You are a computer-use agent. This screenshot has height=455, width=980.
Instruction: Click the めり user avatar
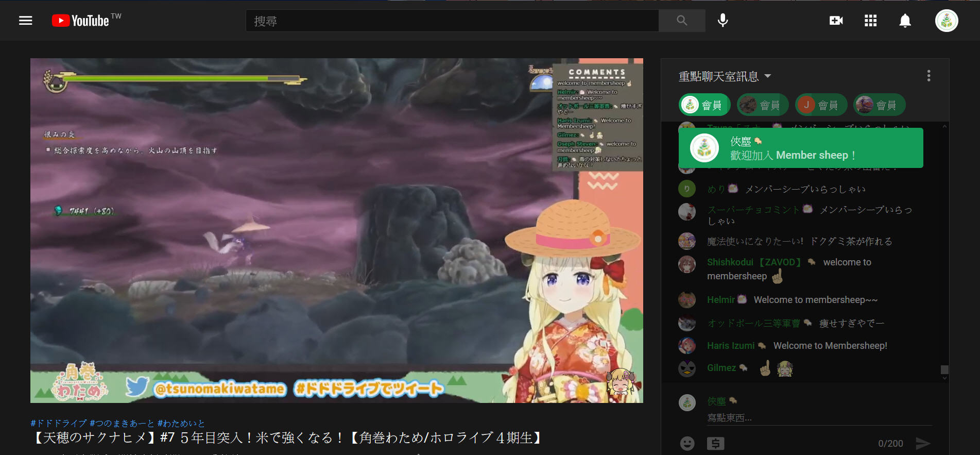click(687, 189)
